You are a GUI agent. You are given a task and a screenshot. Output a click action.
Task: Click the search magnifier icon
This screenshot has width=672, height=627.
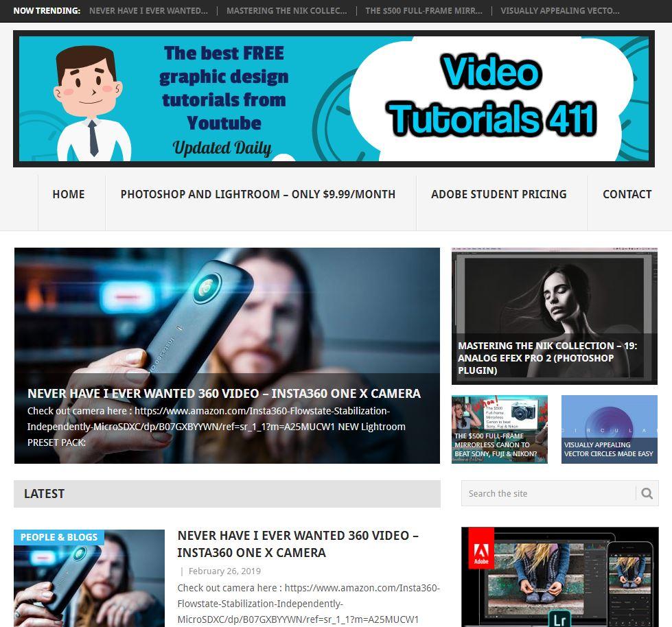[646, 493]
